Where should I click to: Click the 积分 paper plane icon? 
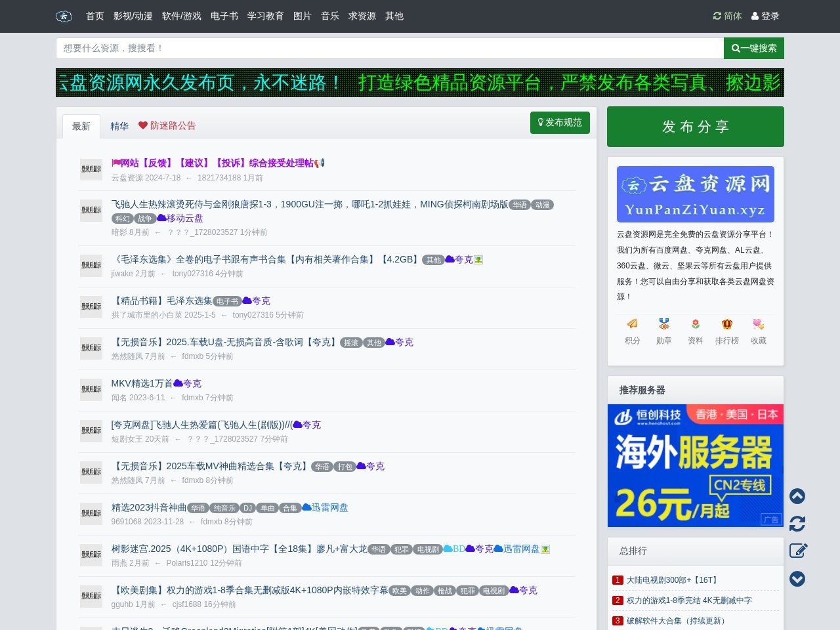click(632, 324)
